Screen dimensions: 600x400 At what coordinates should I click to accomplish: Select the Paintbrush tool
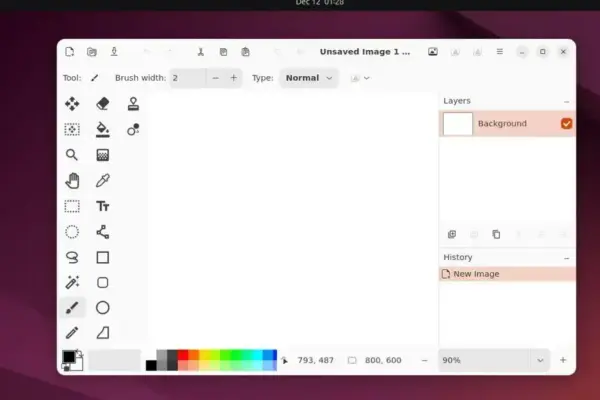72,308
